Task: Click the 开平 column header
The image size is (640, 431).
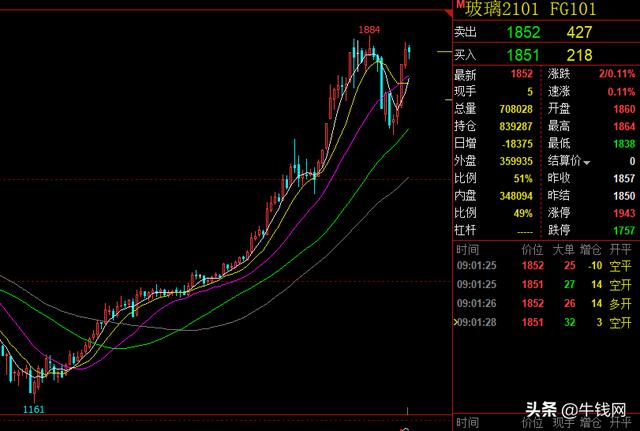Action: click(x=620, y=249)
